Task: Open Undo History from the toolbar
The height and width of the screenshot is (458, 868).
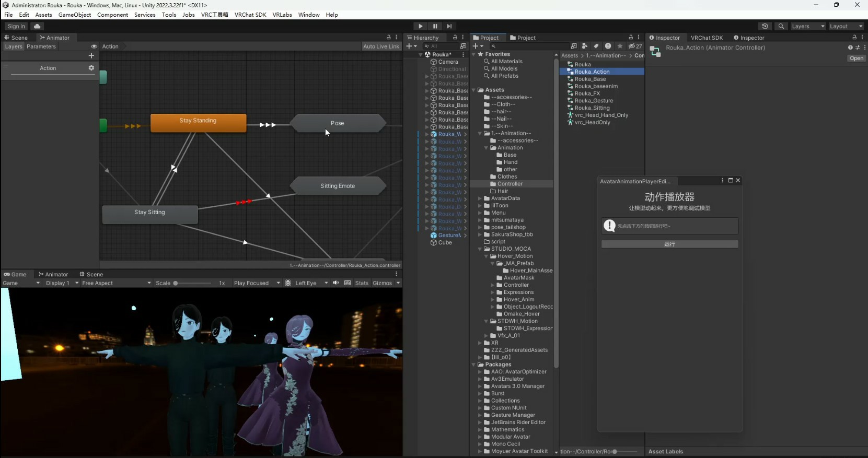Action: [765, 26]
